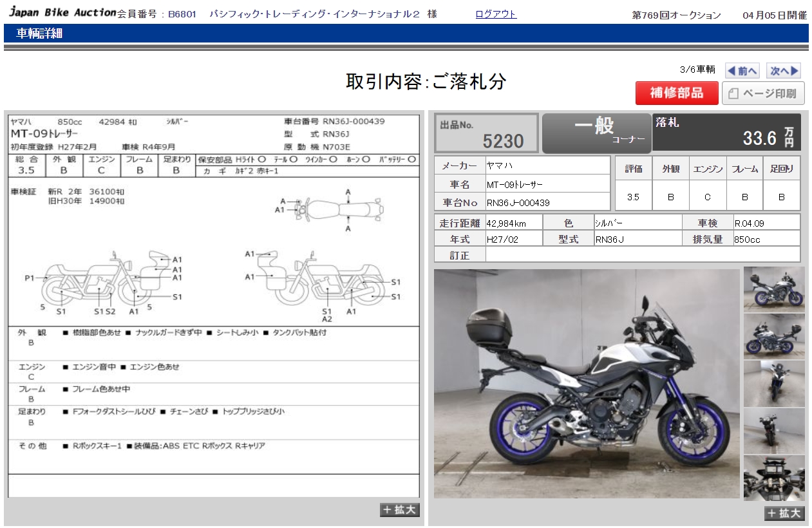Enlarge the photo gallery with 拡大 button
The image size is (812, 528).
click(x=784, y=513)
